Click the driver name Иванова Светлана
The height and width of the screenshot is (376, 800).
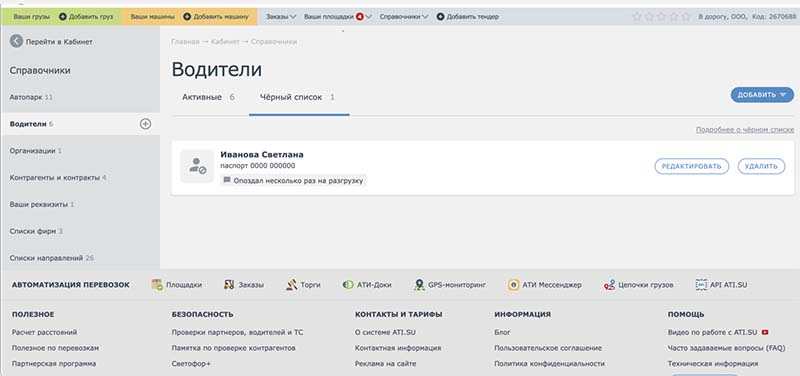pos(262,155)
